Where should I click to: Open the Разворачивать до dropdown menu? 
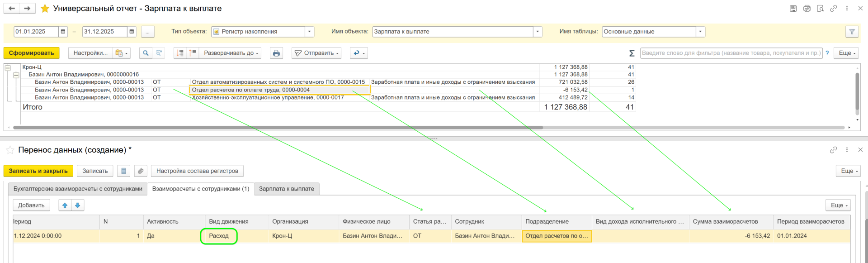pyautogui.click(x=231, y=53)
